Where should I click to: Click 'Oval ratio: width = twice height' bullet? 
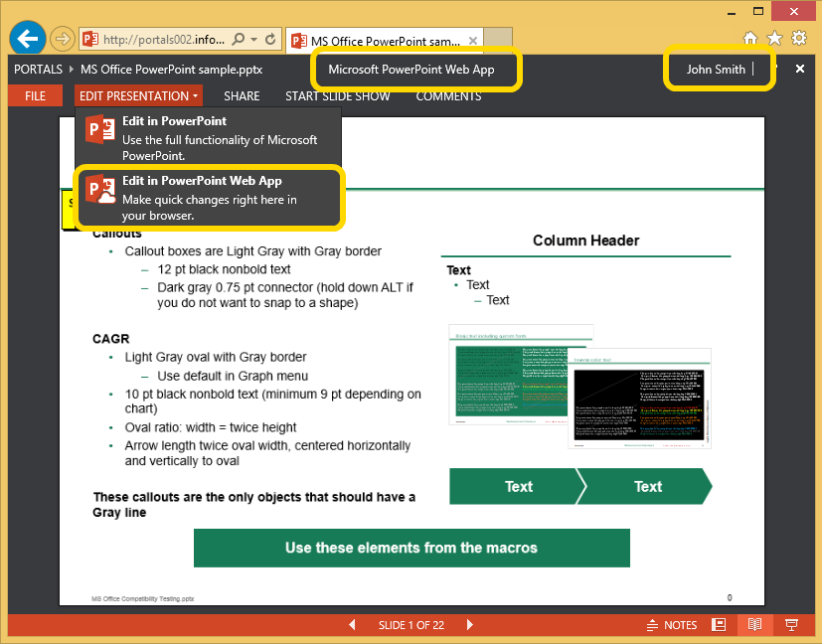pos(210,427)
